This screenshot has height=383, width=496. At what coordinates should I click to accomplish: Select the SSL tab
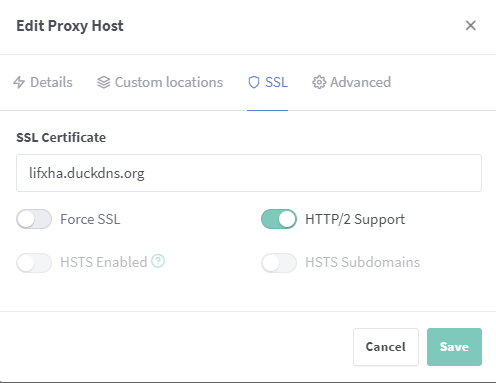[x=267, y=82]
